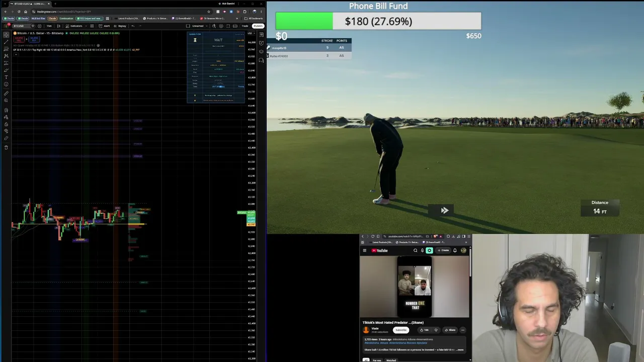
Task: Search YouTube with voice microphone
Action: [422, 250]
